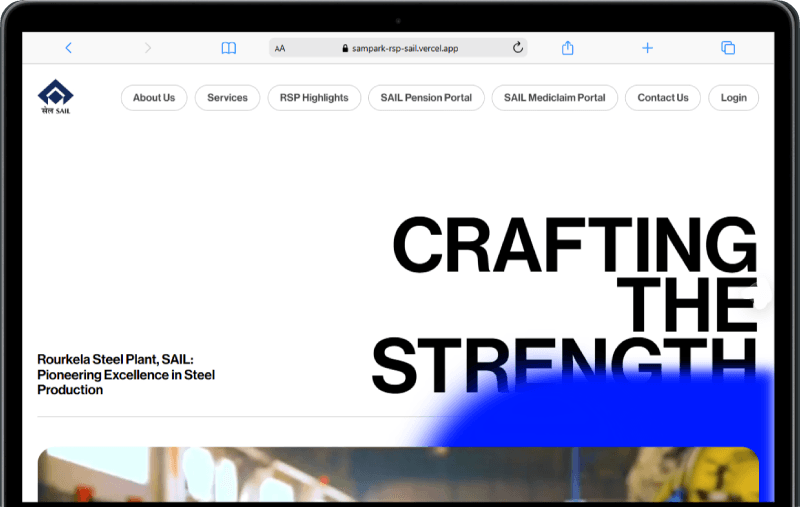800x507 pixels.
Task: Tap the Safari forward arrow
Action: (148, 48)
